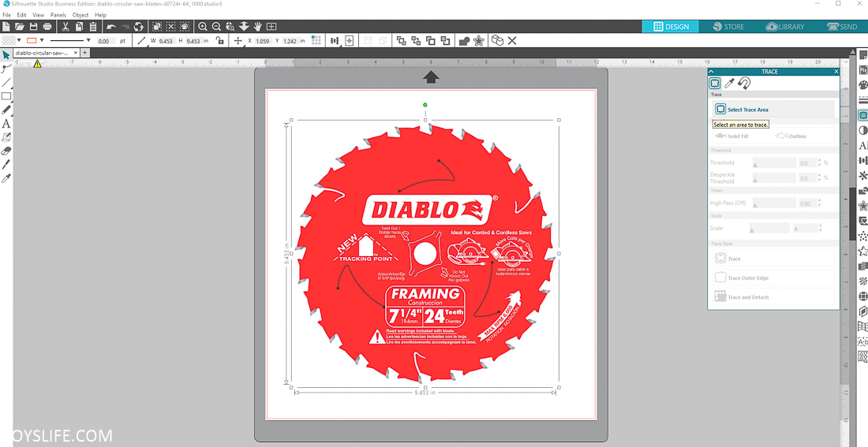Image resolution: width=868 pixels, height=447 pixels.
Task: Open the Text Style panel icon
Action: [x=862, y=146]
